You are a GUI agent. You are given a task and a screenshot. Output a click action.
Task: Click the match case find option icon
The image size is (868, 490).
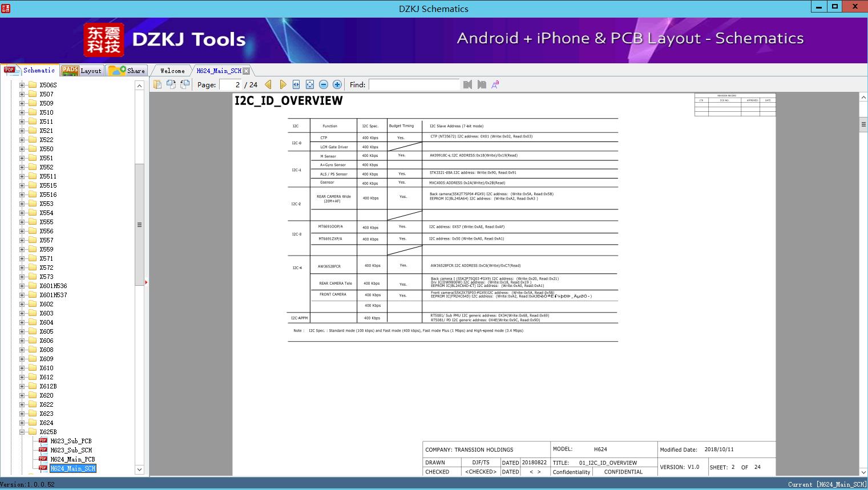[x=495, y=84]
